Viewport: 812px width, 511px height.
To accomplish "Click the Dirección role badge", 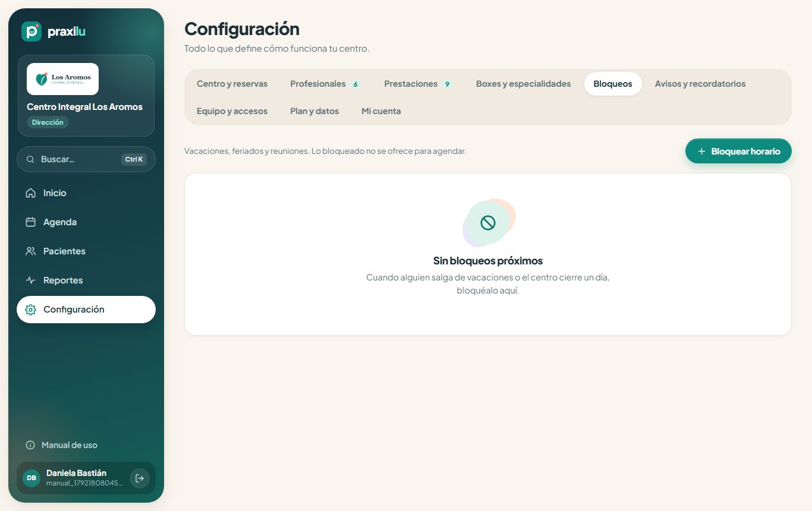I will tap(48, 122).
